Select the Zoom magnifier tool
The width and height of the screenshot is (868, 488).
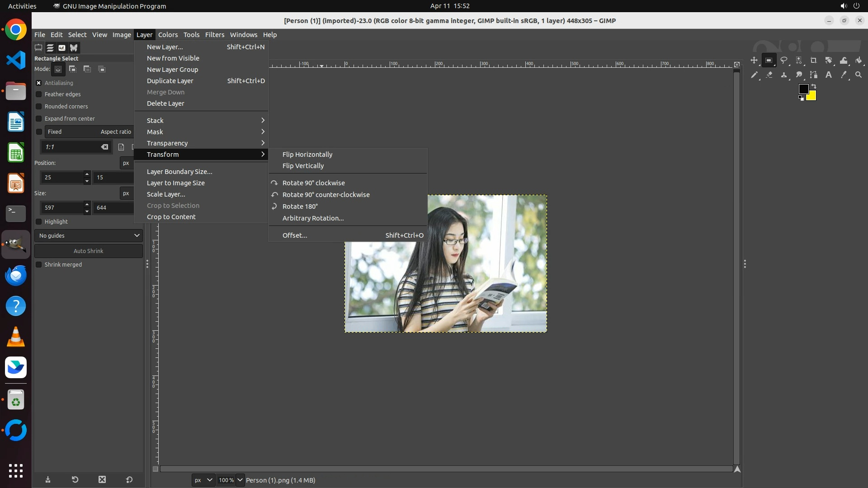[859, 75]
